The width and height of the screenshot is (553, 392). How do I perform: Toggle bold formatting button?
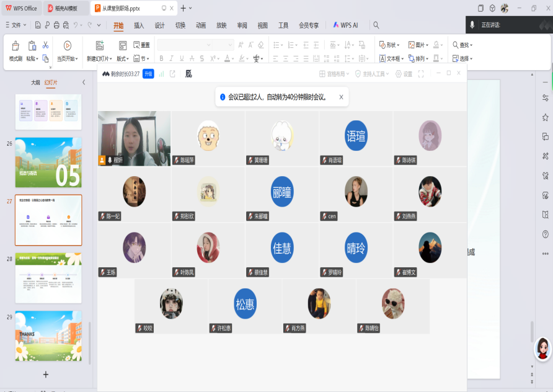coord(162,58)
